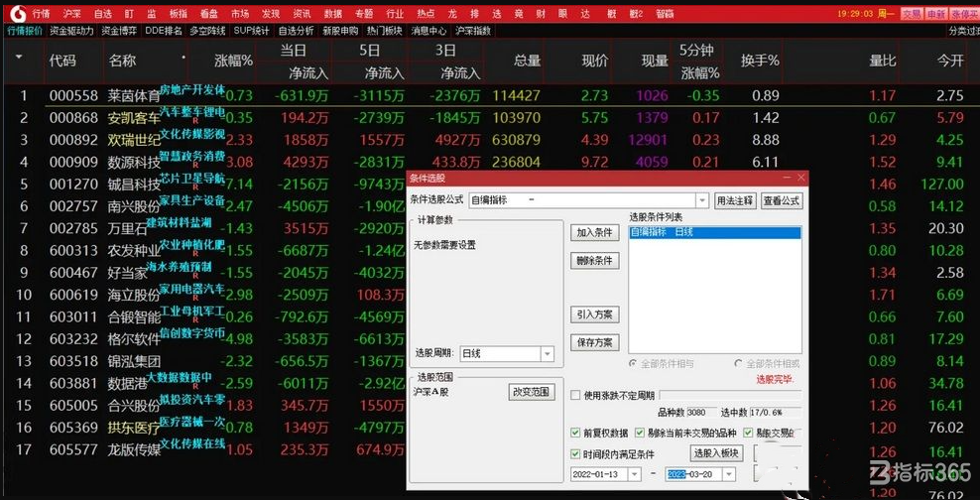Open the 热点 menu
980x500 pixels.
[426, 13]
